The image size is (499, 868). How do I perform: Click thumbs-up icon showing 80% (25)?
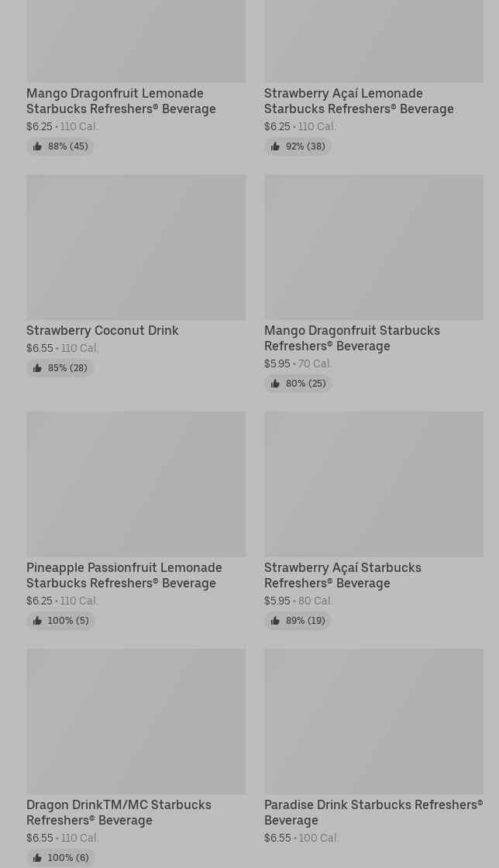tap(275, 384)
